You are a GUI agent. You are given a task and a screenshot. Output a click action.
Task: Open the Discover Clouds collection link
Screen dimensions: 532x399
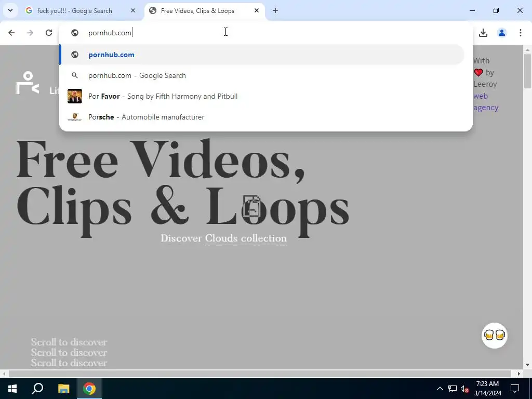pos(246,238)
